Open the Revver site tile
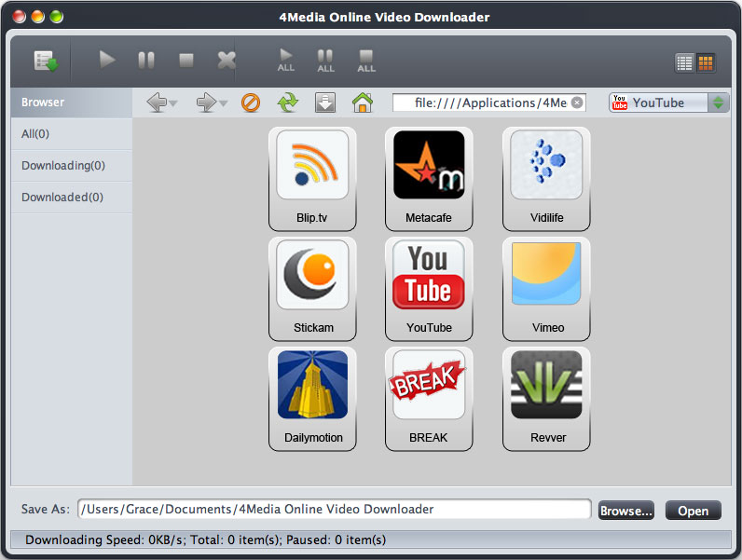The height and width of the screenshot is (560, 742). click(x=546, y=399)
